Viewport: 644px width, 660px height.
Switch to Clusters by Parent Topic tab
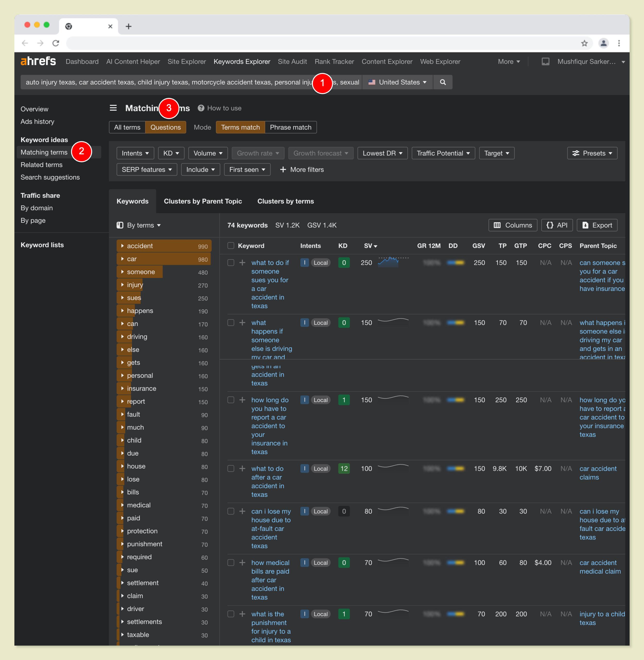pos(203,201)
